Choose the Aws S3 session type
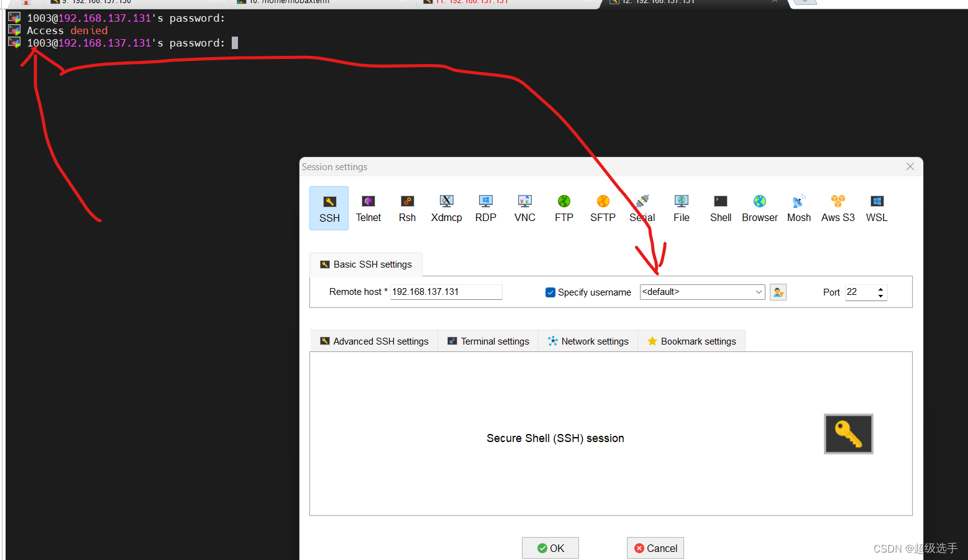This screenshot has height=560, width=968. click(837, 208)
